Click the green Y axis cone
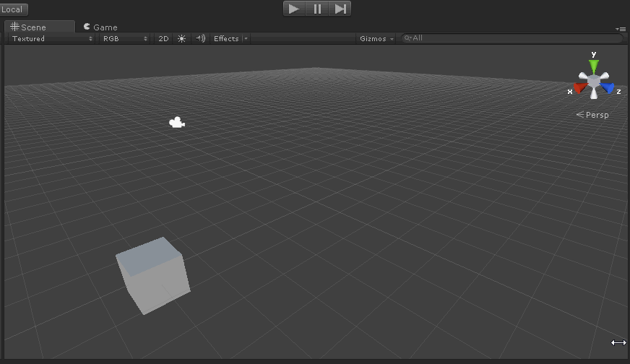Viewport: 630px width, 364px height. [x=594, y=66]
